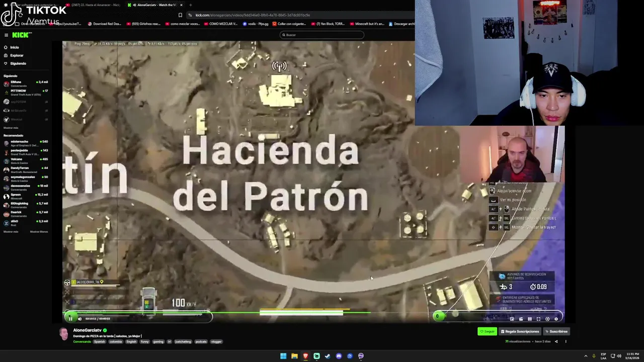Open Spreen Minecraft channel
644x362 pixels.
(25, 196)
